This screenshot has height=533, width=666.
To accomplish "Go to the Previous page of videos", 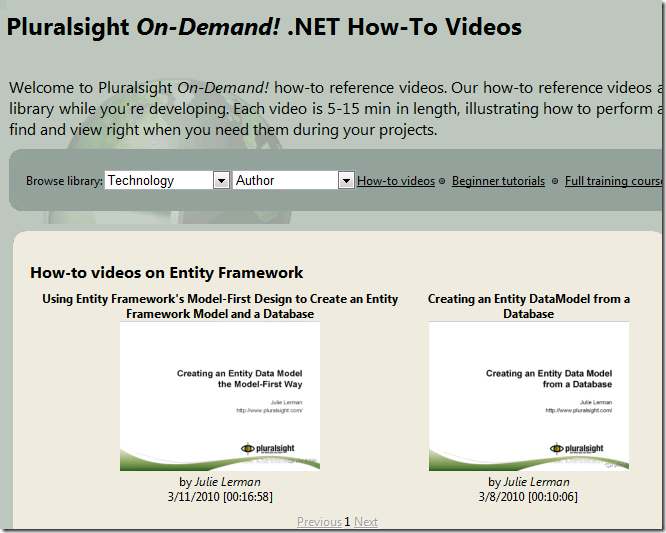I will click(319, 522).
